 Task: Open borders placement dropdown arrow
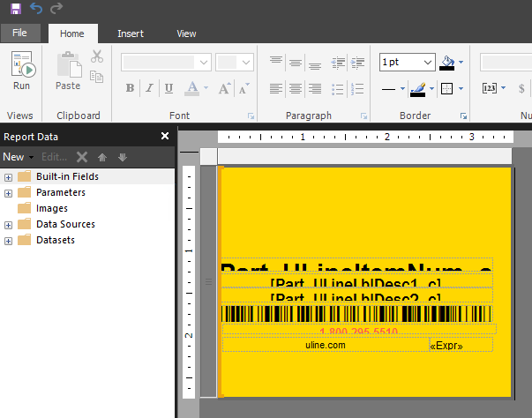[461, 88]
